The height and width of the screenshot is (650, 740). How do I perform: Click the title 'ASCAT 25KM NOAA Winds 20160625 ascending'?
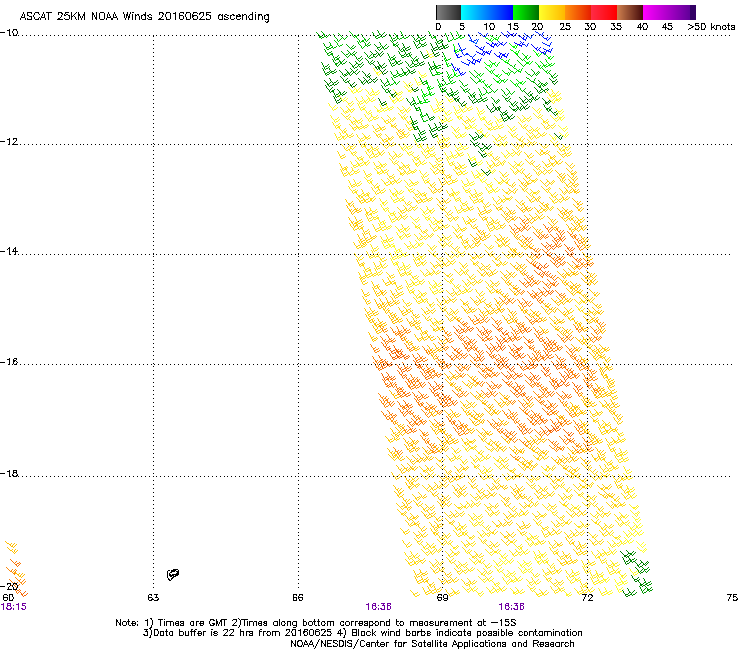(x=144, y=17)
